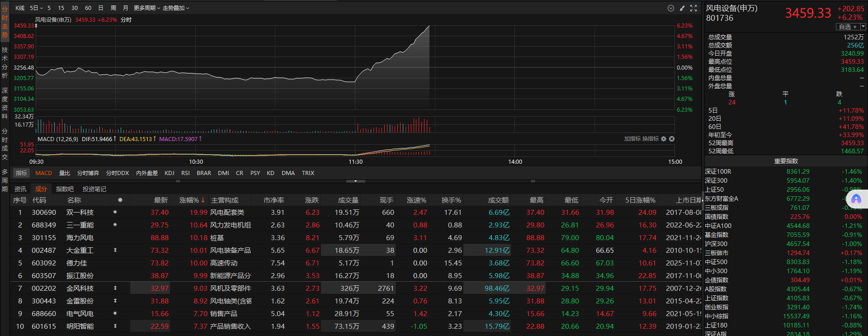Screen dimensions: 868x336
Task: Open the 5日 period dropdown
Action: click(x=36, y=8)
